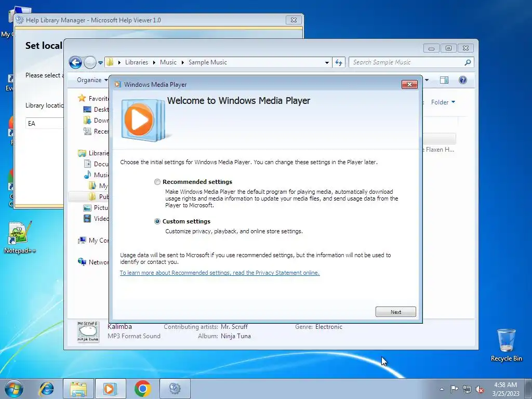Image resolution: width=532 pixels, height=399 pixels.
Task: Select Desktop in the navigation pane
Action: (96, 109)
